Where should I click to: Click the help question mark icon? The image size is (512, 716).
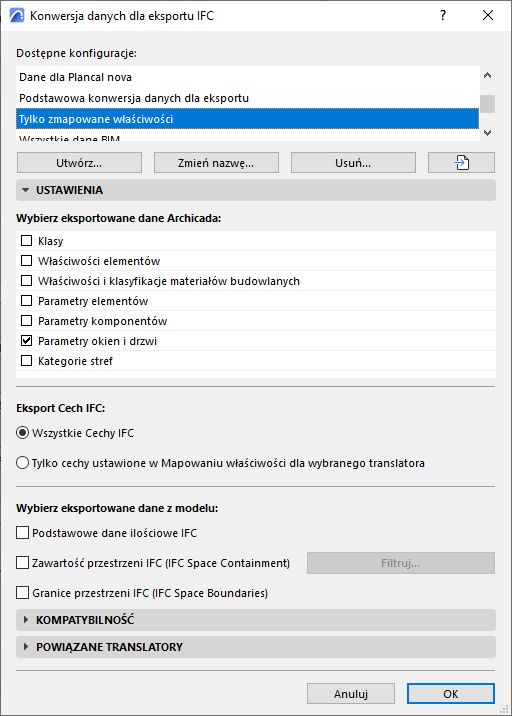point(443,16)
